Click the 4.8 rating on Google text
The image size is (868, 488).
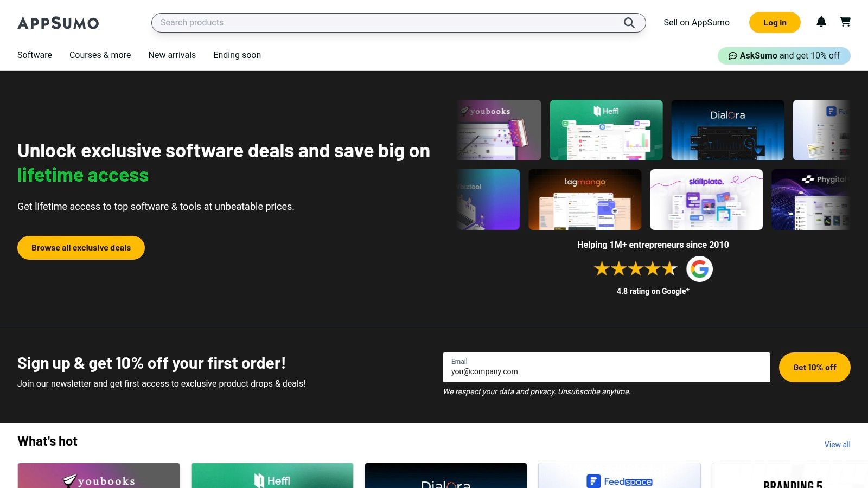point(653,291)
